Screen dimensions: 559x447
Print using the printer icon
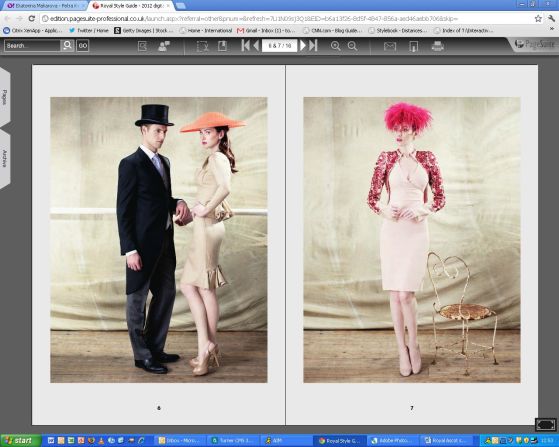click(437, 46)
